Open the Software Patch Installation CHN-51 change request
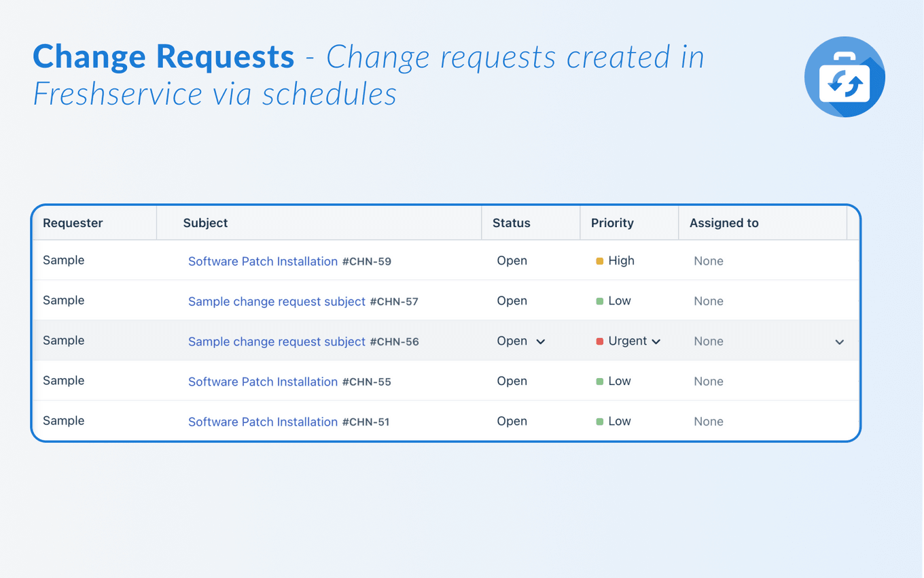Screen dimensions: 924x578 point(263,422)
